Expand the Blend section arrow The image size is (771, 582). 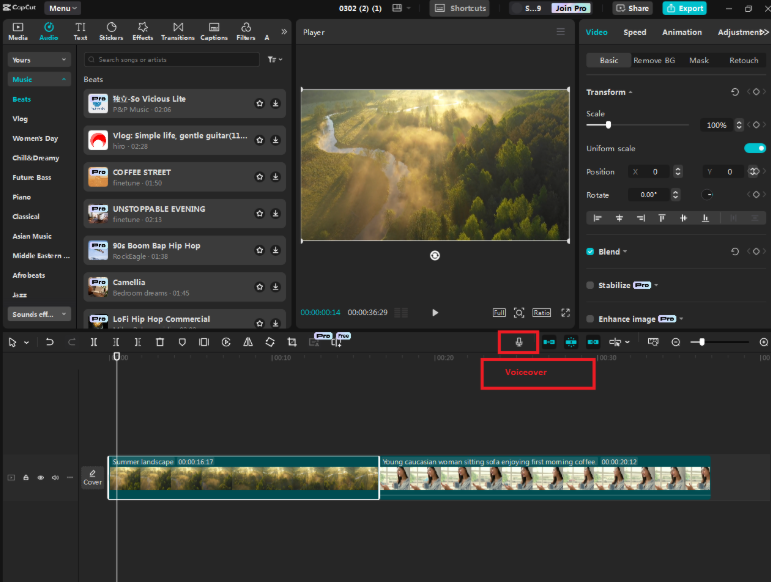625,252
